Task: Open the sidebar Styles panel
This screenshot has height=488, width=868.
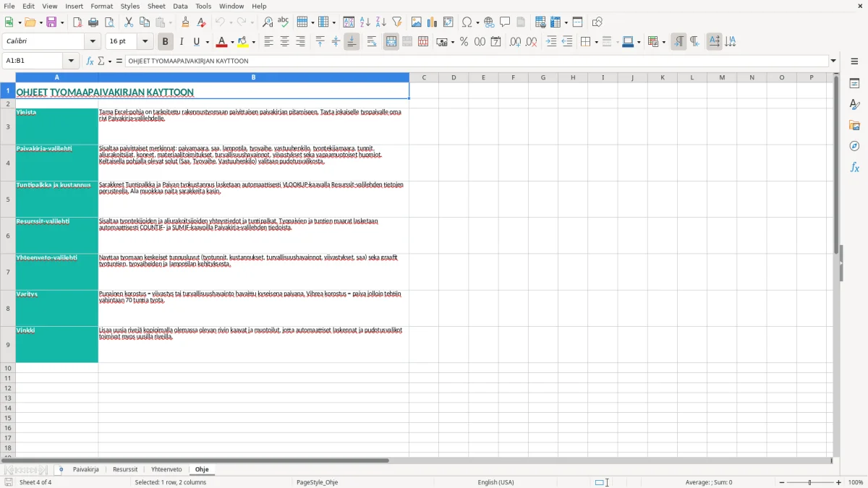Action: [854, 104]
